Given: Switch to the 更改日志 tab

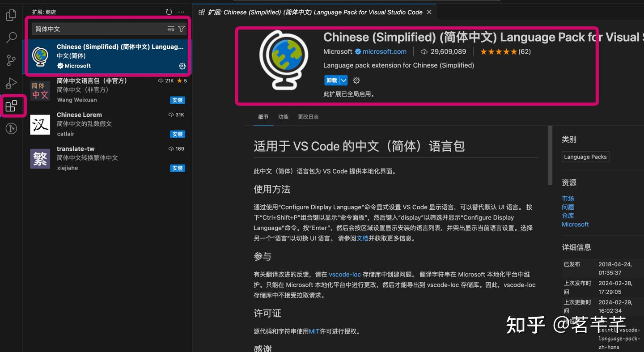Looking at the screenshot, I should point(308,117).
